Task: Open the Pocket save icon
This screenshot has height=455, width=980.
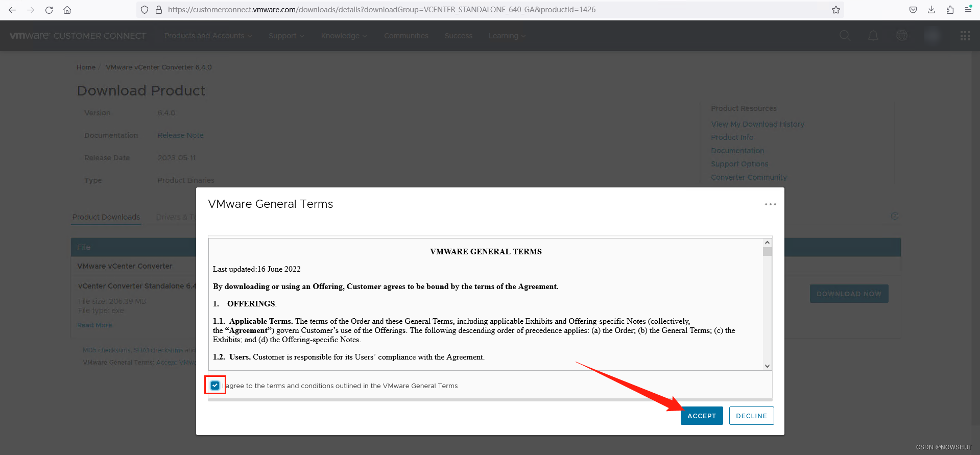Action: pyautogui.click(x=913, y=10)
